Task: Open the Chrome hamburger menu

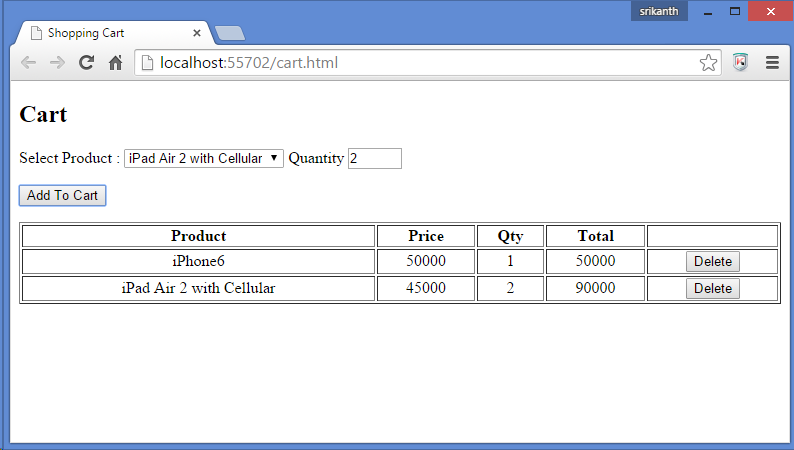Action: click(x=772, y=62)
